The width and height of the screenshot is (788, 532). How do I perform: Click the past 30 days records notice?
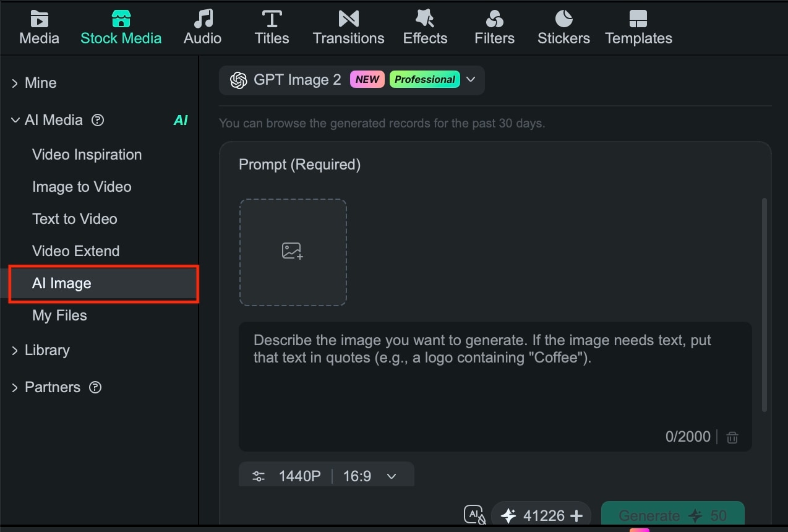[382, 123]
